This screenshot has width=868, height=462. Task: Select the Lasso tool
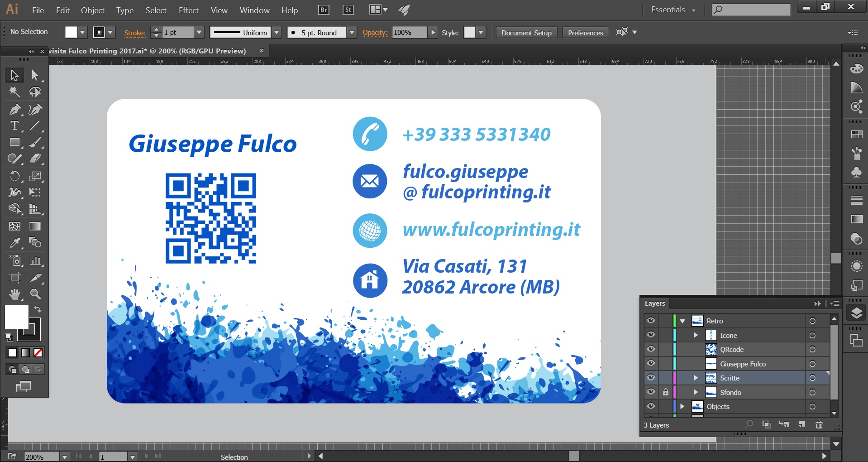tap(35, 92)
